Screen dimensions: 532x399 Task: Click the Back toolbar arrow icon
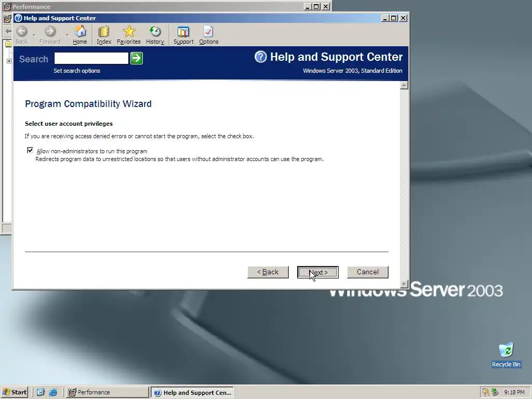(x=22, y=32)
